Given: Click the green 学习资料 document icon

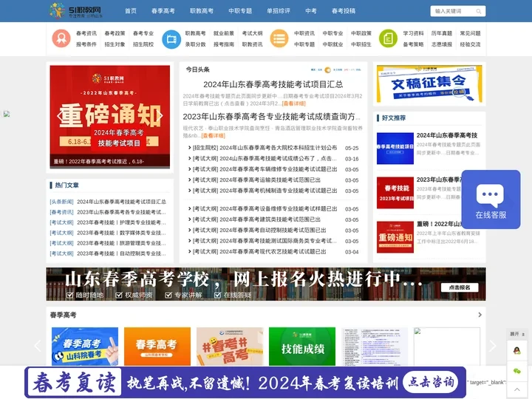Looking at the screenshot, I should (x=388, y=38).
